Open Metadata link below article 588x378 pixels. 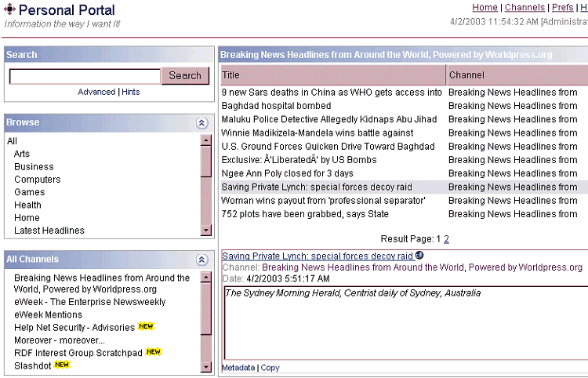coord(238,368)
